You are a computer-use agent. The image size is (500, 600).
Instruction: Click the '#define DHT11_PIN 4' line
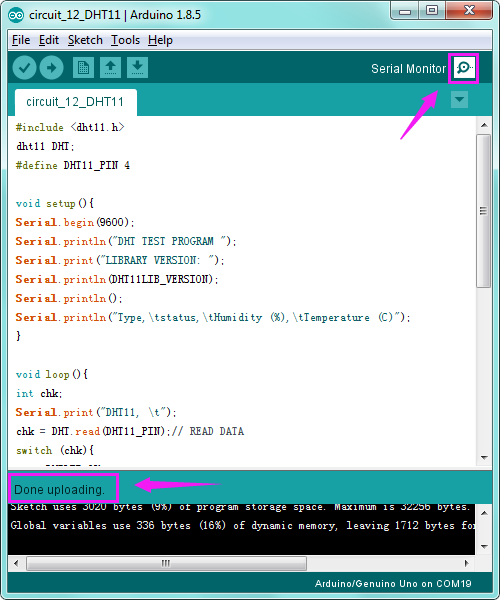(73, 165)
